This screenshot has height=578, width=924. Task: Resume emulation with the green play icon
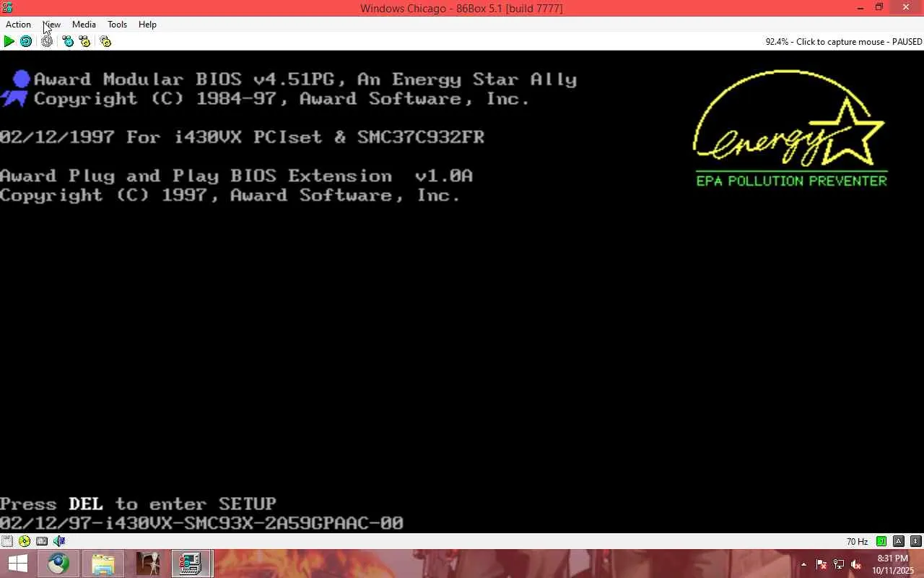(x=9, y=41)
